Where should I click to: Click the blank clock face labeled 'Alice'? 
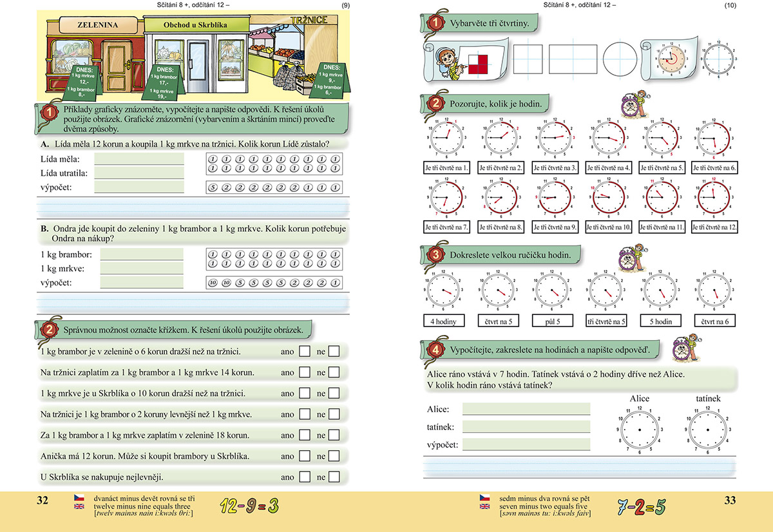click(639, 430)
